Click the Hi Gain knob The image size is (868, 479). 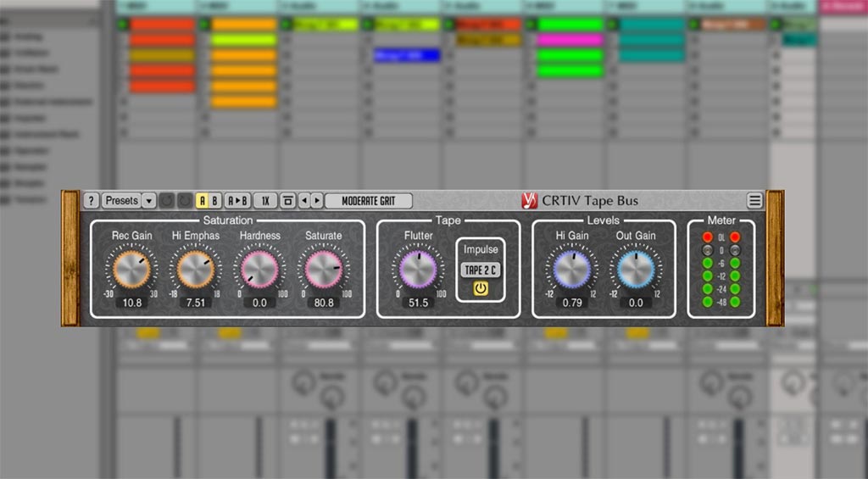[x=572, y=270]
